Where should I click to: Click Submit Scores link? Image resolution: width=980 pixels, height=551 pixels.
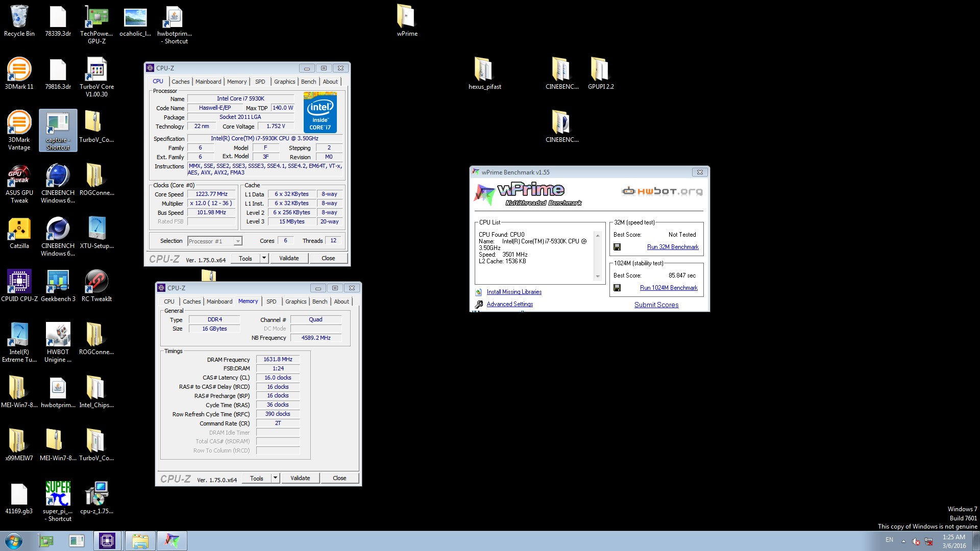click(x=656, y=305)
